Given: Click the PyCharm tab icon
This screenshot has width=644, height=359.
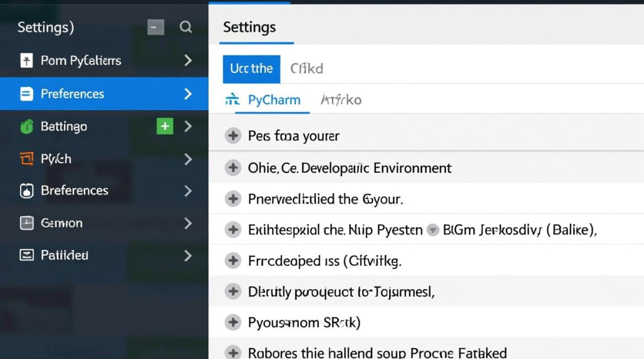Looking at the screenshot, I should tap(232, 100).
